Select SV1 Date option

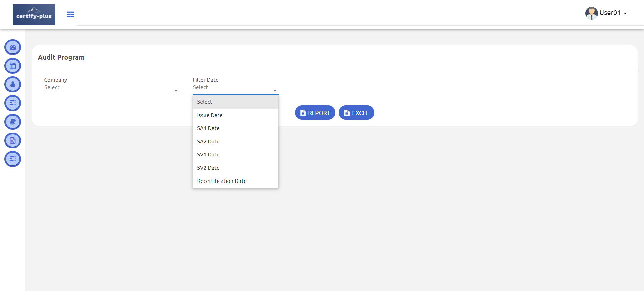pos(208,155)
